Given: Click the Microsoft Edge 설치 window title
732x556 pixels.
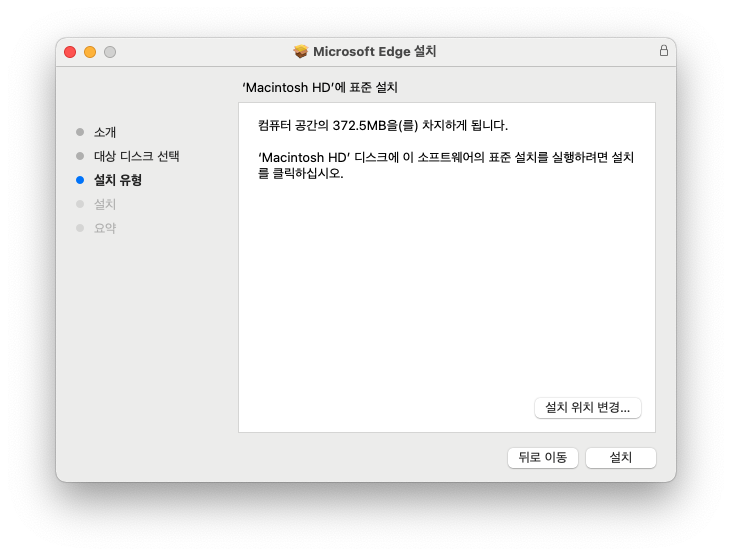Looking at the screenshot, I should [374, 51].
